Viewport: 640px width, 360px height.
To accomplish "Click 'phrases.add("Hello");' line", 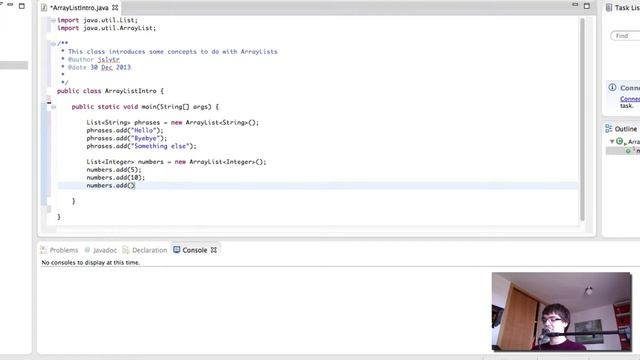I will click(x=124, y=130).
